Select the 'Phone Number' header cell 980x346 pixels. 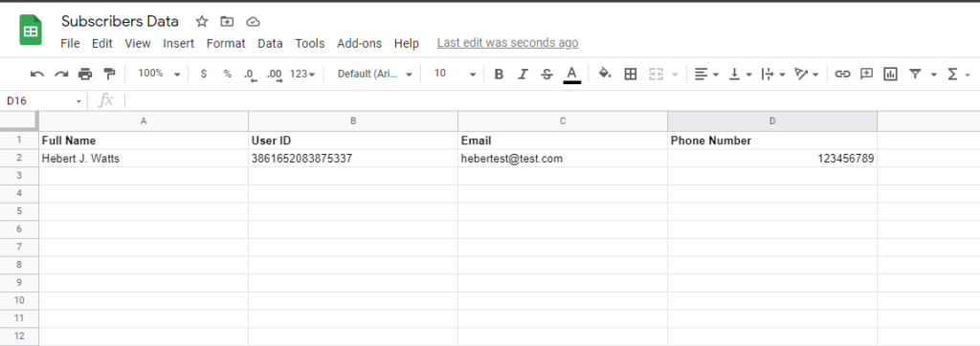tap(772, 141)
